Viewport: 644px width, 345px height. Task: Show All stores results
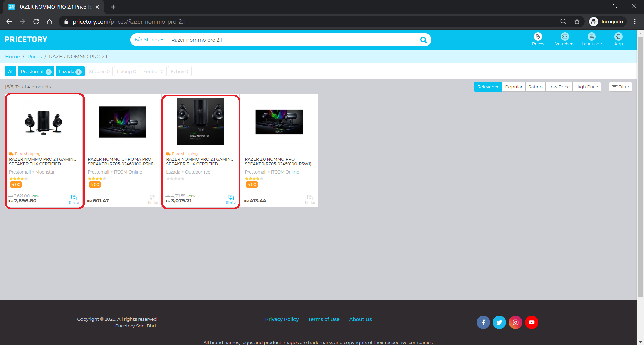[x=11, y=71]
